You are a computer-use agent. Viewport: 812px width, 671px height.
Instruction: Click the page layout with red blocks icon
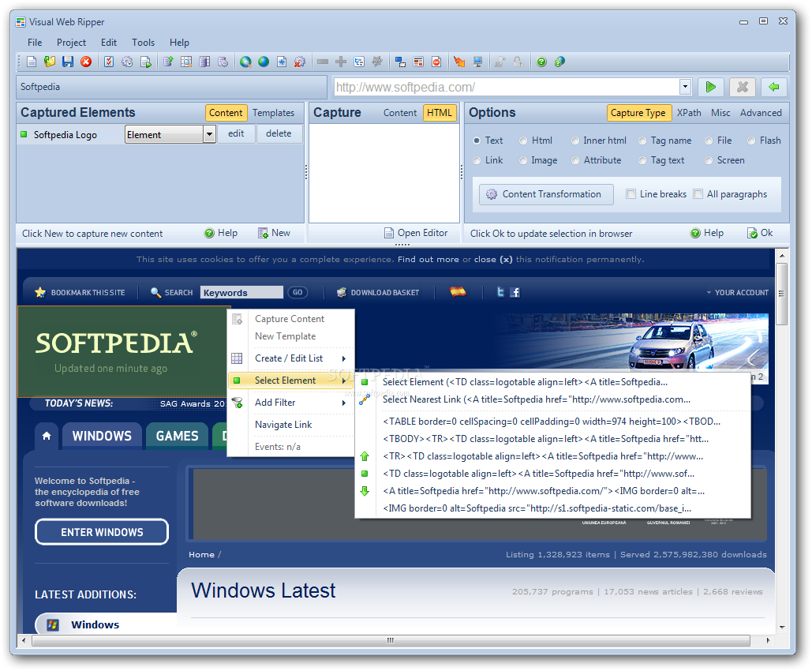click(x=418, y=62)
